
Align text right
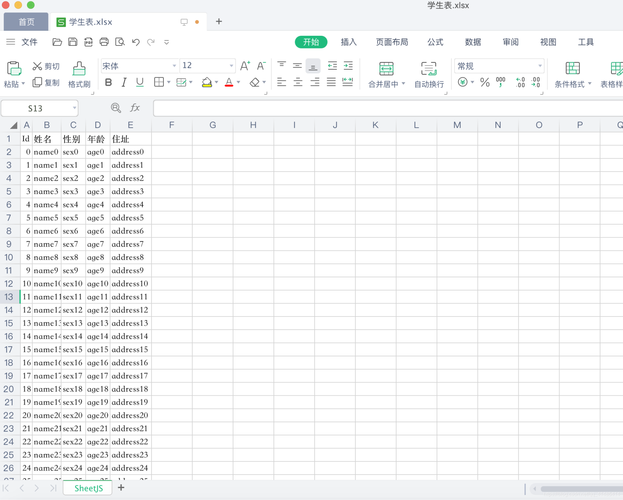click(x=315, y=82)
